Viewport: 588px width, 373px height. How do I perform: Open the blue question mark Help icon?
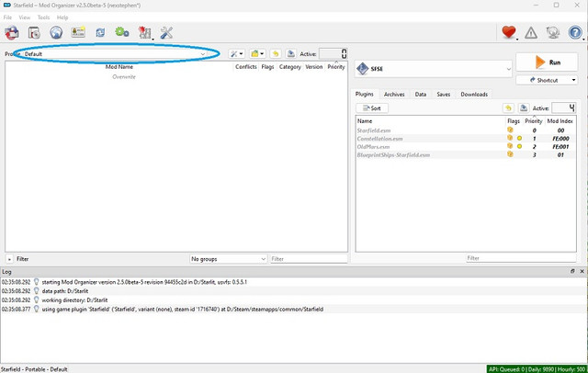[x=575, y=32]
